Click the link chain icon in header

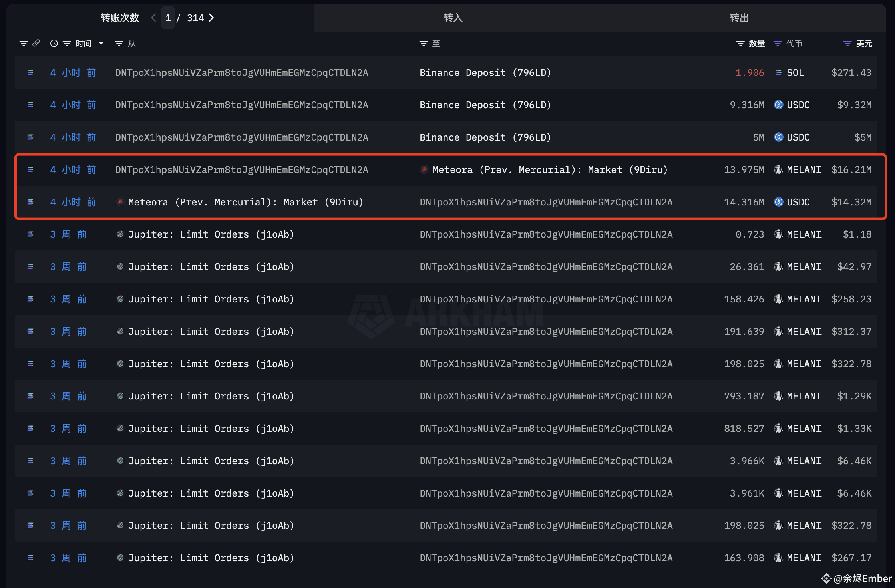tap(36, 43)
